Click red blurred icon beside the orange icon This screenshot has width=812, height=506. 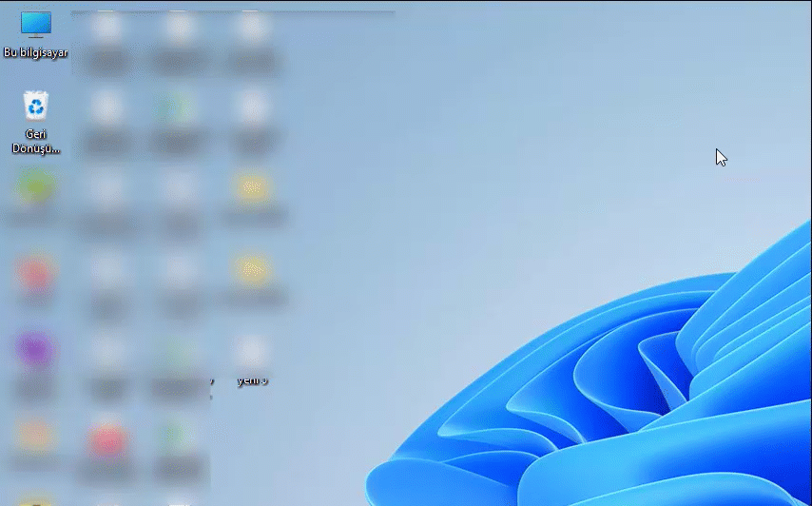[107, 439]
